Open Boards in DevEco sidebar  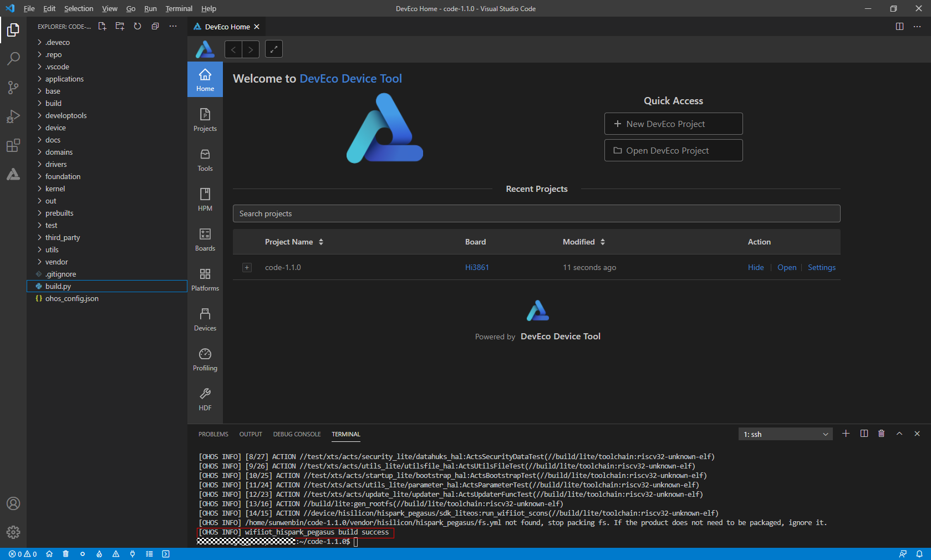pyautogui.click(x=205, y=240)
